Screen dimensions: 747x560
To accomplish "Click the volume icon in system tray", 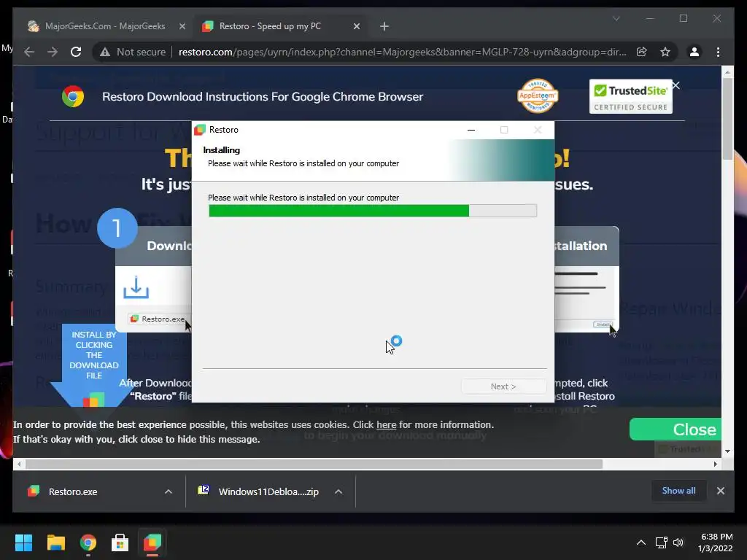I will pos(678,542).
